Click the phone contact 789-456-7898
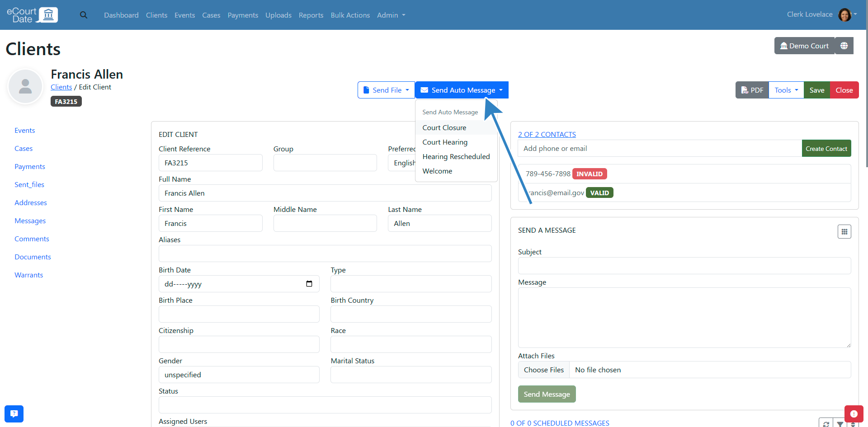 coord(548,174)
